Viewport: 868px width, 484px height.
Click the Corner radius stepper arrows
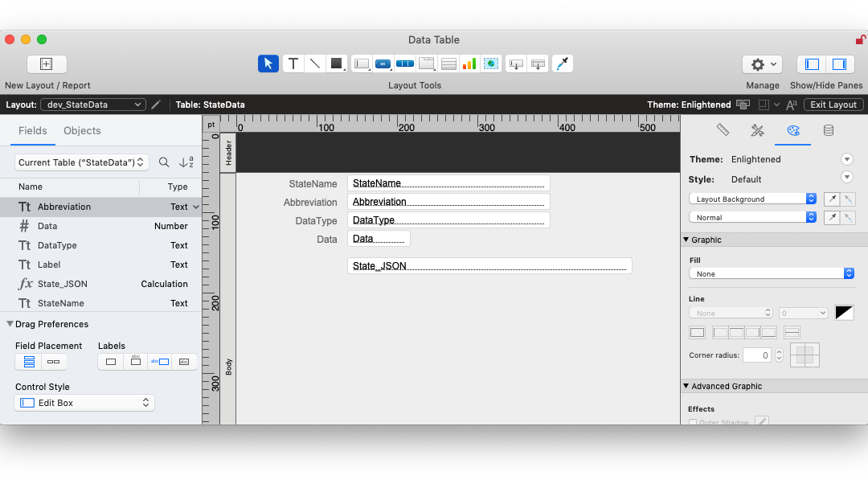pyautogui.click(x=779, y=355)
